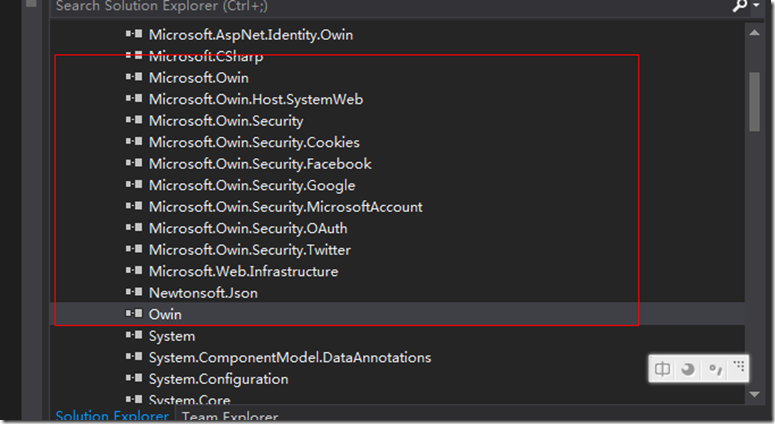Click the reference icon beside Microsoft.Owin.Security.Google
The width and height of the screenshot is (775, 424).
(134, 185)
